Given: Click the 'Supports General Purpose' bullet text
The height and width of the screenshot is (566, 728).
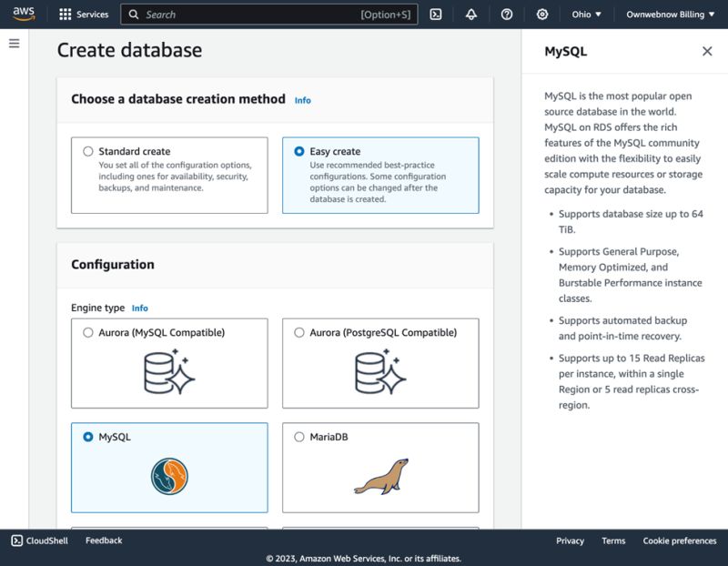Looking at the screenshot, I should 631,275.
